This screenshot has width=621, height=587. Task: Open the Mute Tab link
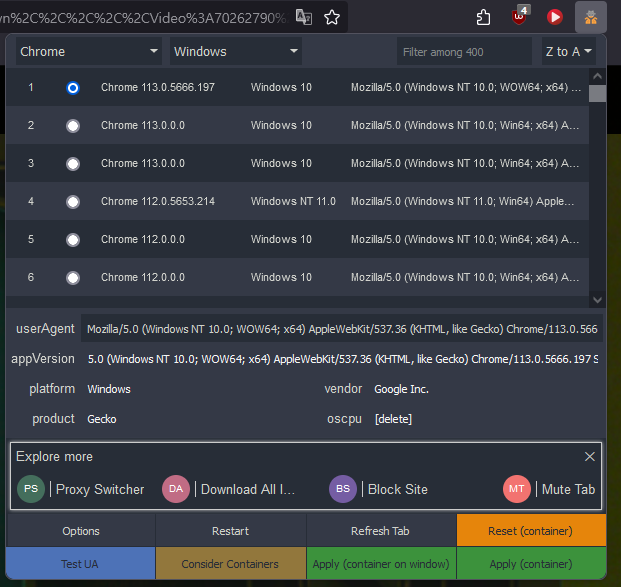[x=568, y=489]
